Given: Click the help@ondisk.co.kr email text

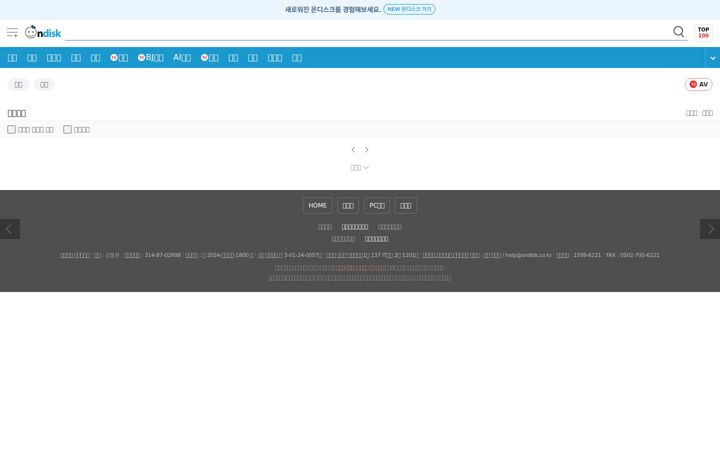Looking at the screenshot, I should 529,255.
